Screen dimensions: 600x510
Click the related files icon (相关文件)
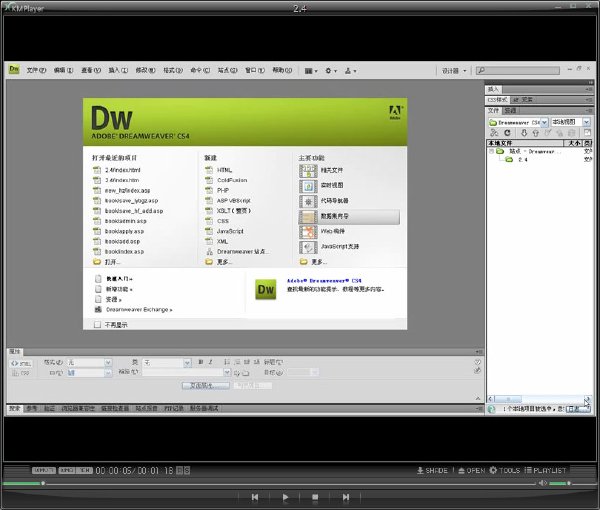[308, 171]
